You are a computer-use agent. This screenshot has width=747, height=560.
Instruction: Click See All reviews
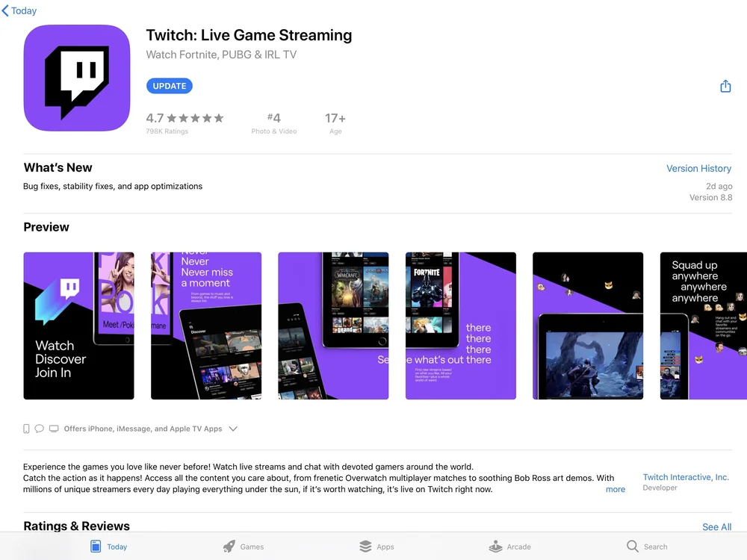[x=717, y=526]
